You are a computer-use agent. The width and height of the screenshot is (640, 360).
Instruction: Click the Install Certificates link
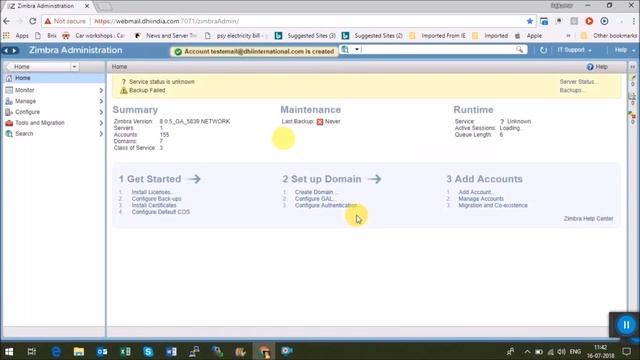[154, 205]
